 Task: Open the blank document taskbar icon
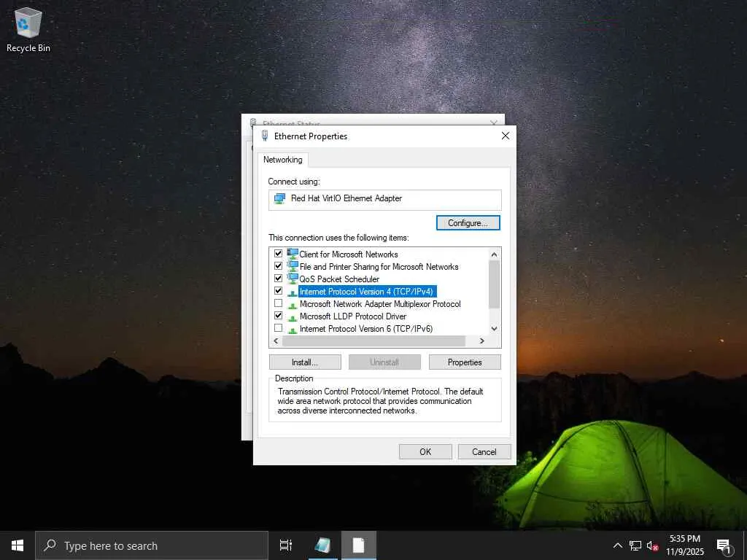tap(359, 545)
